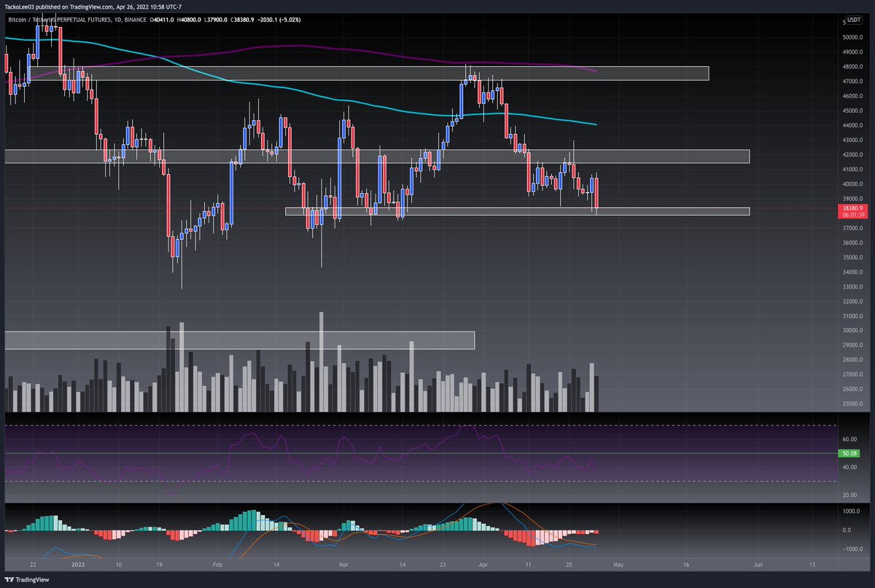The height and width of the screenshot is (588, 875).
Task: Click the May label on the time axis
Action: (x=618, y=564)
